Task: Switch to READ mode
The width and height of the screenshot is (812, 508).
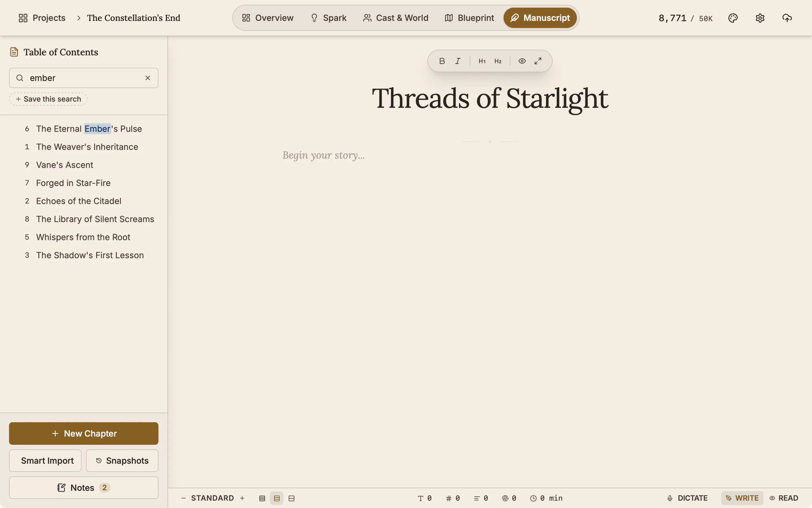Action: (784, 498)
